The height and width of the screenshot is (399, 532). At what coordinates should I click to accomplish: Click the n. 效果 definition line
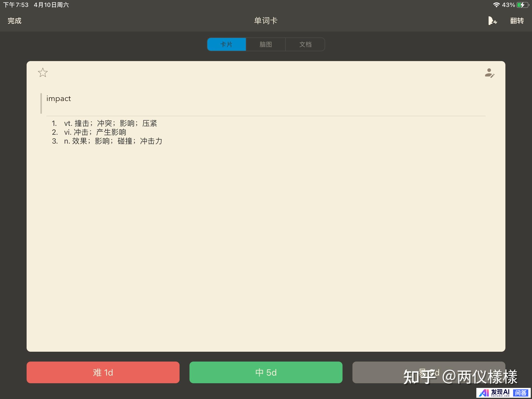point(113,141)
